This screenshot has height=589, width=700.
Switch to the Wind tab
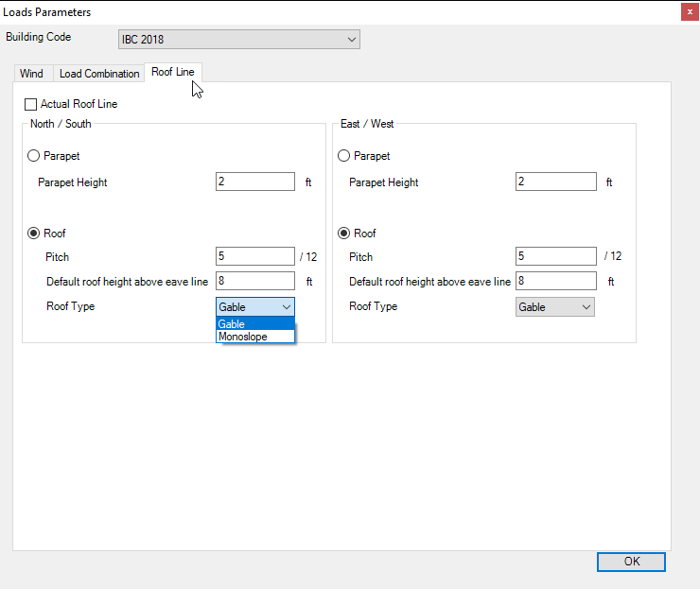pyautogui.click(x=31, y=74)
